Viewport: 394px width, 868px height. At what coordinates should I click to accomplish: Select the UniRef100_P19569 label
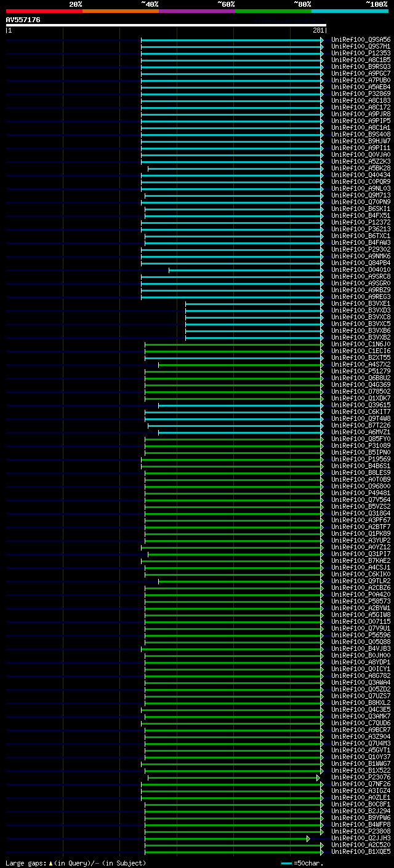tap(361, 460)
